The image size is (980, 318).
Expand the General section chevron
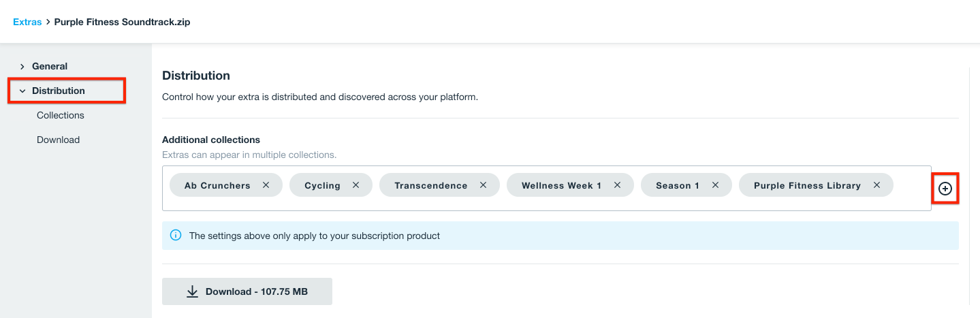22,67
